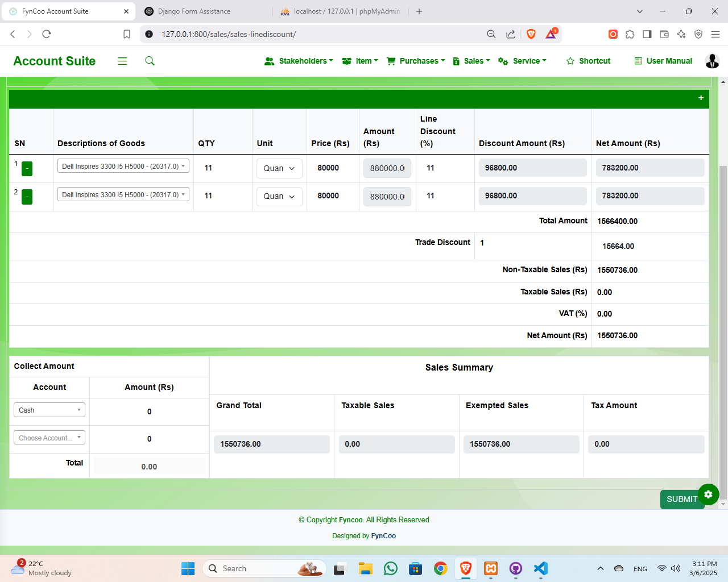This screenshot has width=728, height=582.
Task: Click row 2 Price field showing 80000
Action: click(333, 196)
